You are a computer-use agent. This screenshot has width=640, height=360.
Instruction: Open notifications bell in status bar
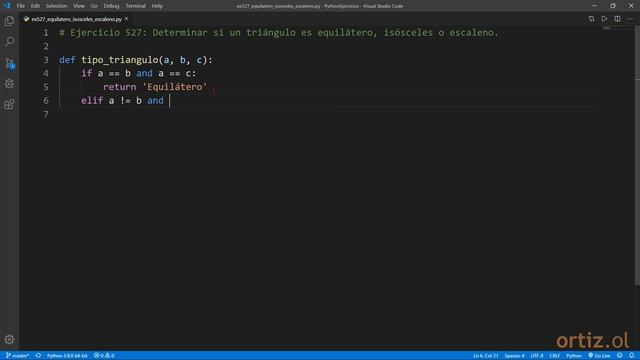pyautogui.click(x=632, y=356)
